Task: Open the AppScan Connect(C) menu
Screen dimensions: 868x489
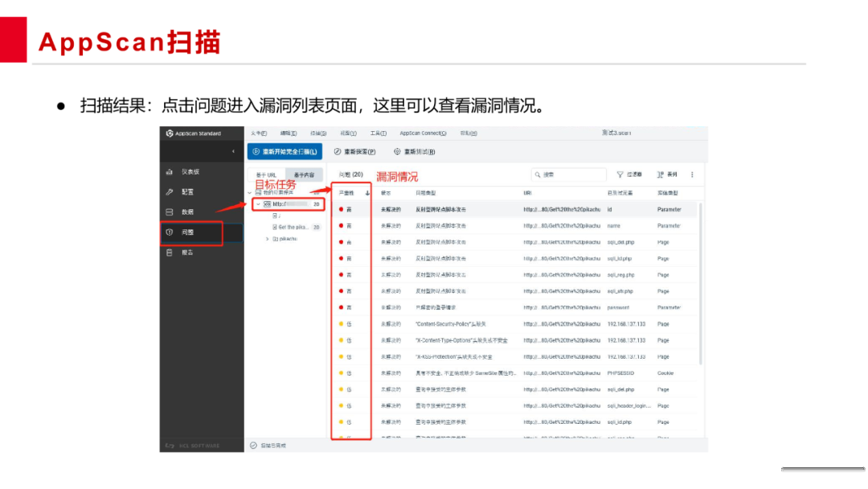Action: [x=423, y=134]
